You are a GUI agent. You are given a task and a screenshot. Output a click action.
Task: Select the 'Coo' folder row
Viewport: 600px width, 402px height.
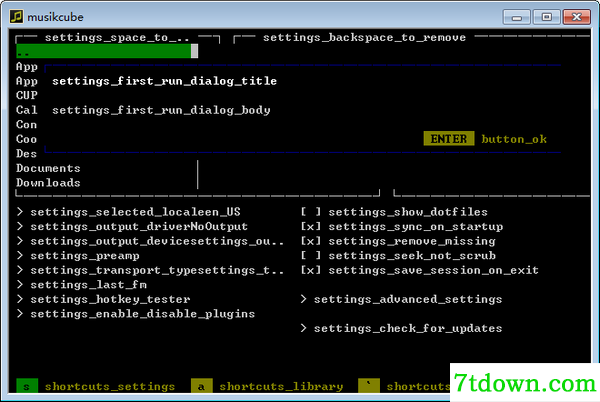point(26,139)
